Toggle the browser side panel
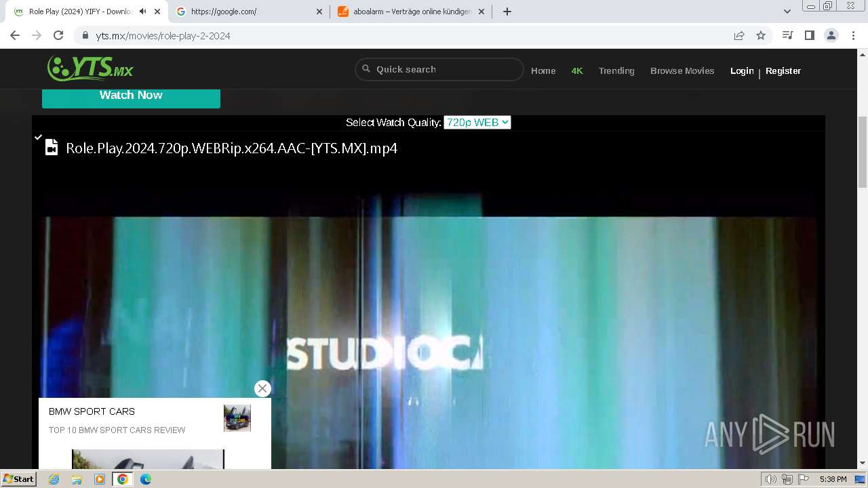Image resolution: width=868 pixels, height=488 pixels. [809, 35]
